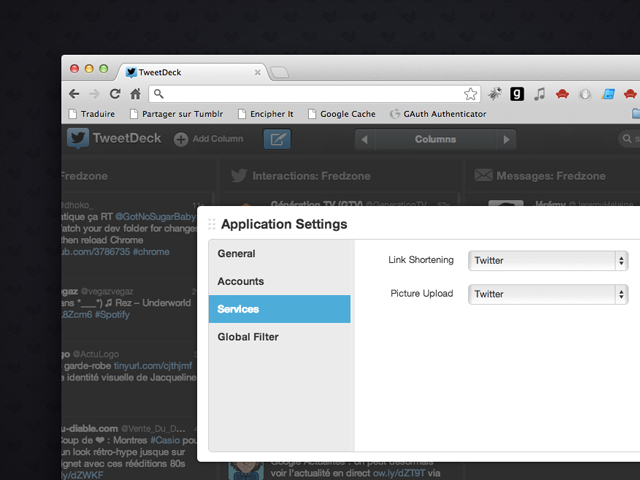Viewport: 640px width, 480px height.
Task: Bookmark the page with the star icon
Action: (470, 94)
